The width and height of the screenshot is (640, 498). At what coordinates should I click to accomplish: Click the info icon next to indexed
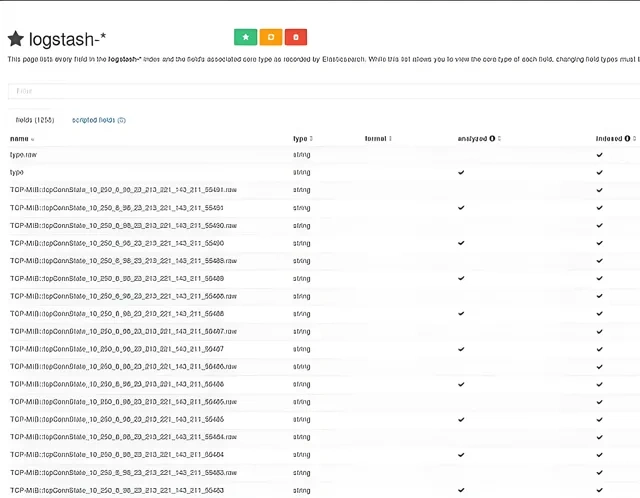click(627, 139)
